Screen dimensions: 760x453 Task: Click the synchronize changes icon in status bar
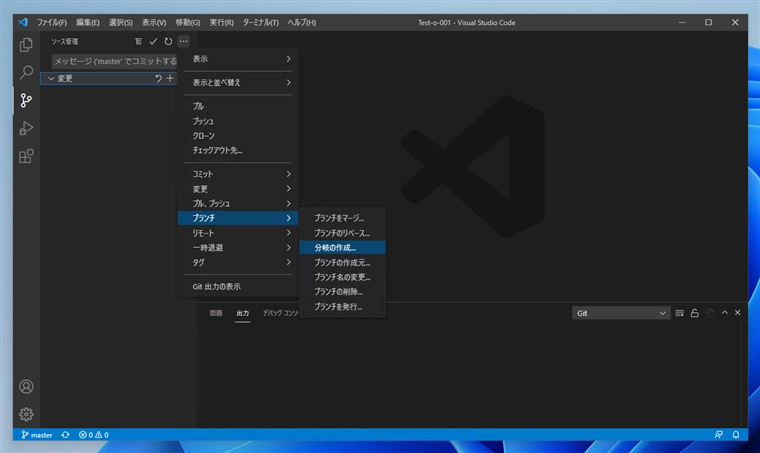65,435
